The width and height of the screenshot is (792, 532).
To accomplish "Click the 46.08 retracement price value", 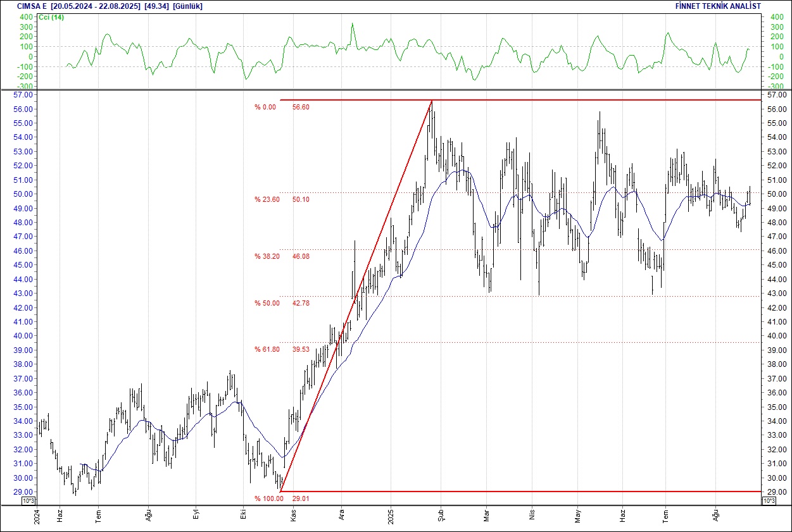I will coord(301,257).
